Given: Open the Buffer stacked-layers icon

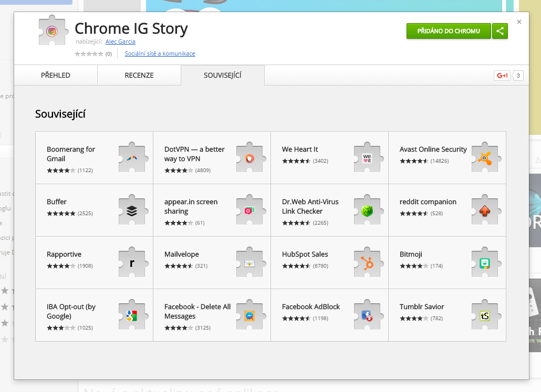Looking at the screenshot, I should tap(133, 209).
